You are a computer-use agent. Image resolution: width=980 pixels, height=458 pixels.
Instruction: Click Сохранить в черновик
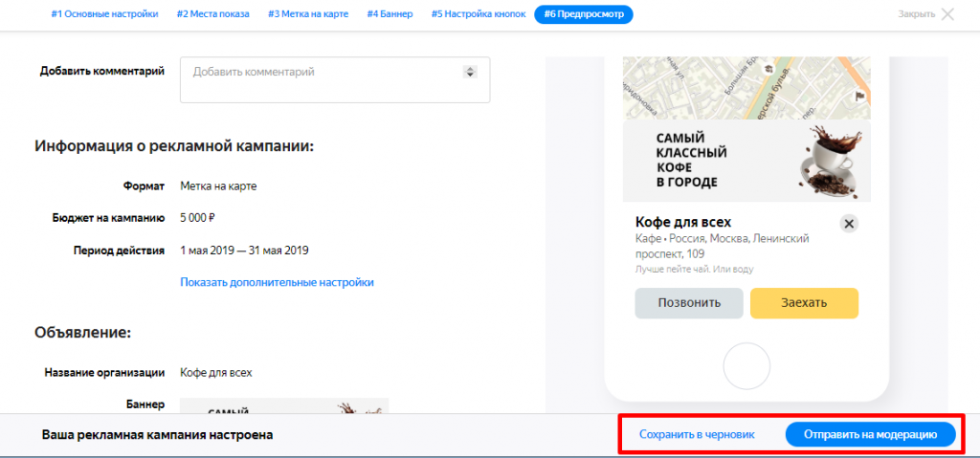[x=697, y=434]
